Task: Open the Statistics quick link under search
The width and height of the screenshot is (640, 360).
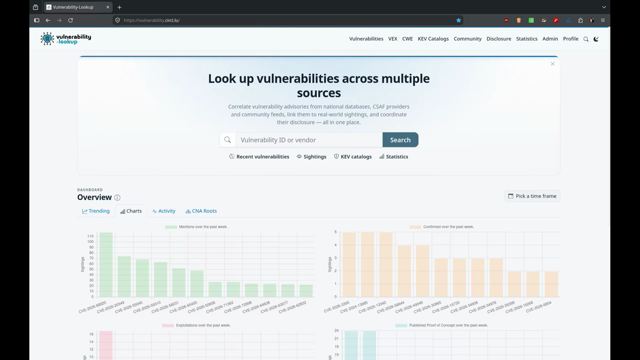Action: coord(393,157)
